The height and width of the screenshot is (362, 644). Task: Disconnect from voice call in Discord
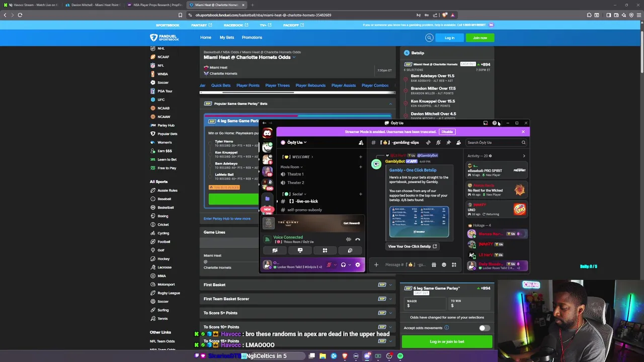[358, 239]
